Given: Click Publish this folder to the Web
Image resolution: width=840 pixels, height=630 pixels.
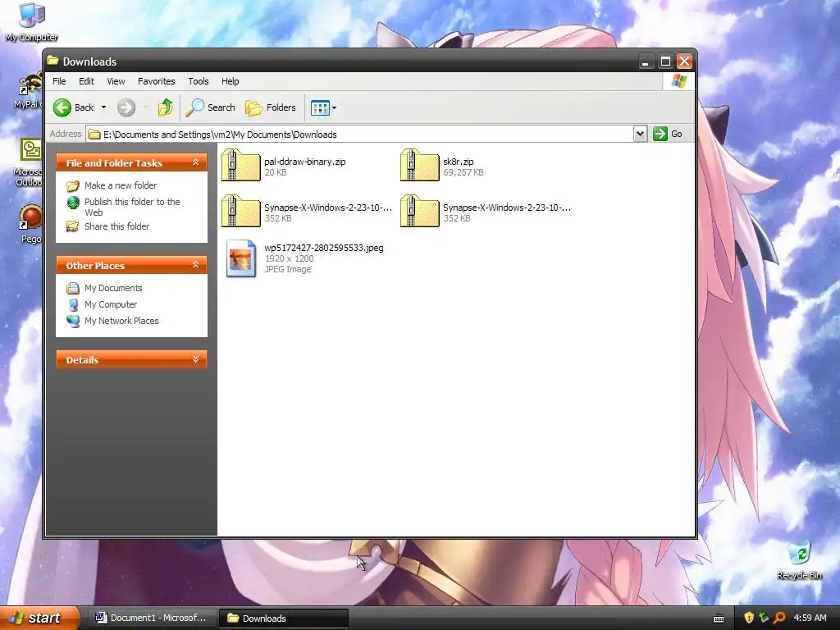Looking at the screenshot, I should click(132, 207).
